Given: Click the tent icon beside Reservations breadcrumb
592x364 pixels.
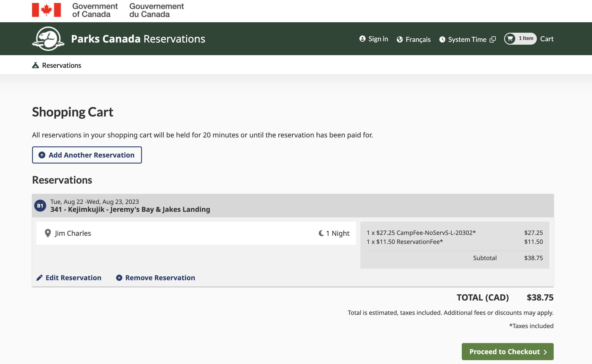Looking at the screenshot, I should (35, 65).
